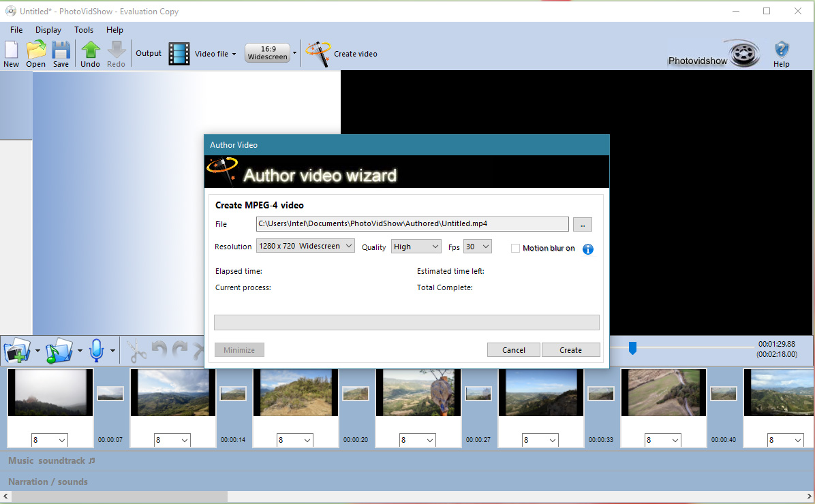Change the Fps dropdown value
This screenshot has height=504, width=815.
[477, 247]
